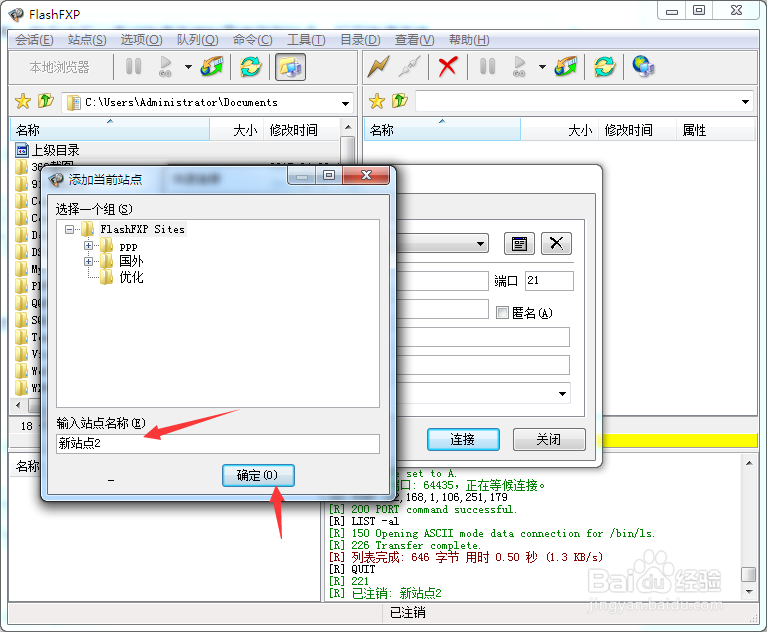Refresh the local file list
The width and height of the screenshot is (767, 632).
(250, 67)
